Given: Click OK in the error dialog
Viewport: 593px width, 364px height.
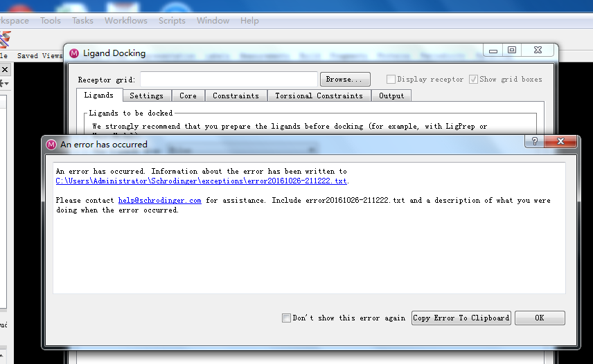Looking at the screenshot, I should click(x=540, y=318).
